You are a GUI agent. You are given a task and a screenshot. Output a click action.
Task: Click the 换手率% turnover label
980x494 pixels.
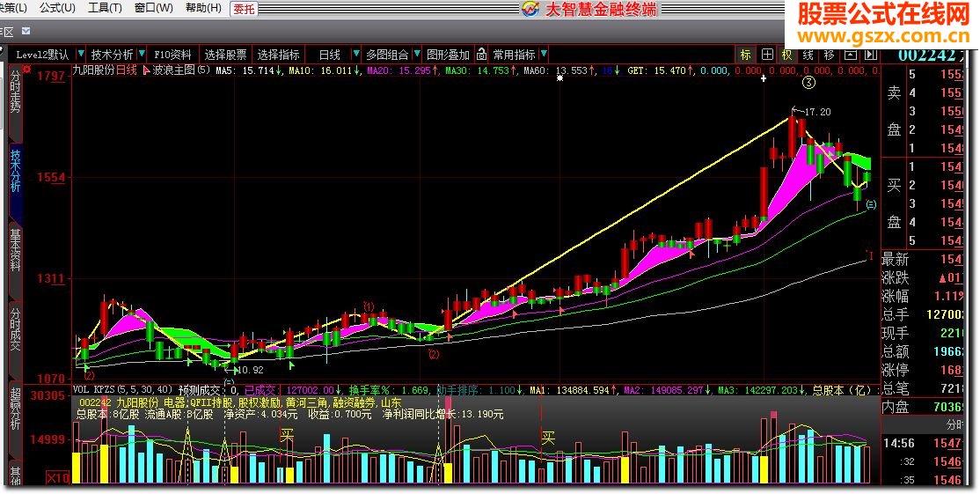374,389
